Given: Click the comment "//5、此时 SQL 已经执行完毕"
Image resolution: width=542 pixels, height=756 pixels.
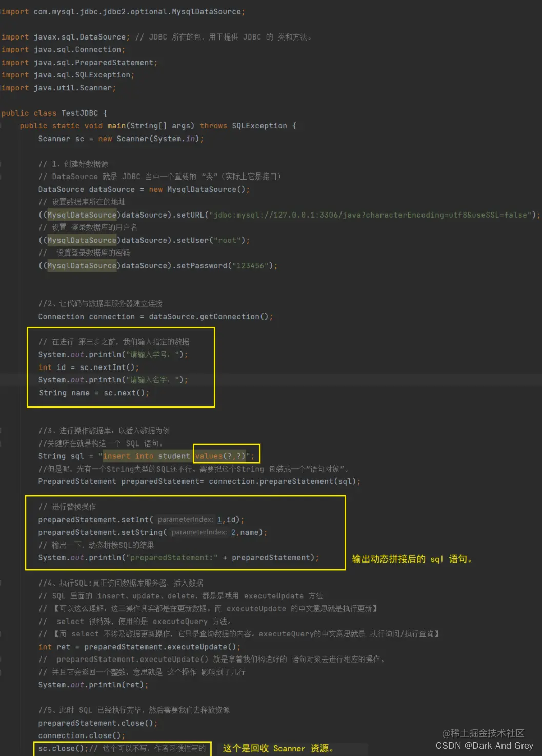Looking at the screenshot, I should point(134,710).
